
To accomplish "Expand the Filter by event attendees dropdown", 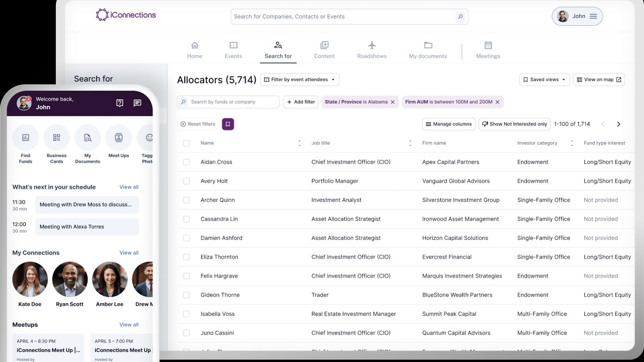I will (x=300, y=80).
